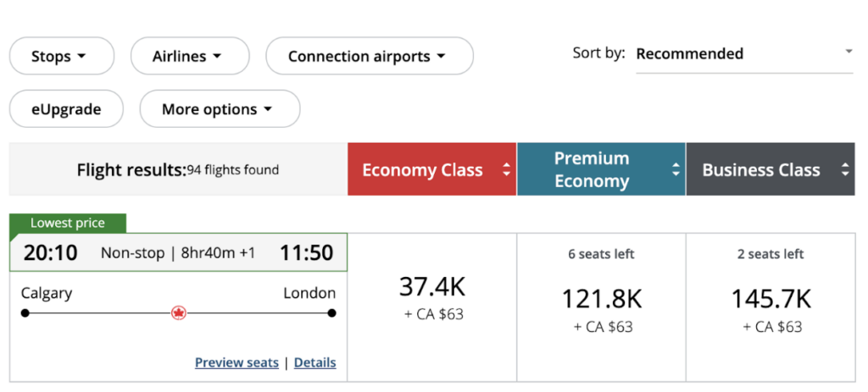This screenshot has height=392, width=868.
Task: Expand the Airlines filter dropdown
Action: (189, 56)
